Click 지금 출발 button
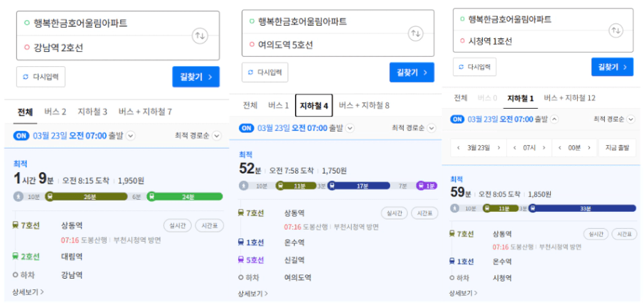The height and width of the screenshot is (305, 644). click(x=617, y=148)
